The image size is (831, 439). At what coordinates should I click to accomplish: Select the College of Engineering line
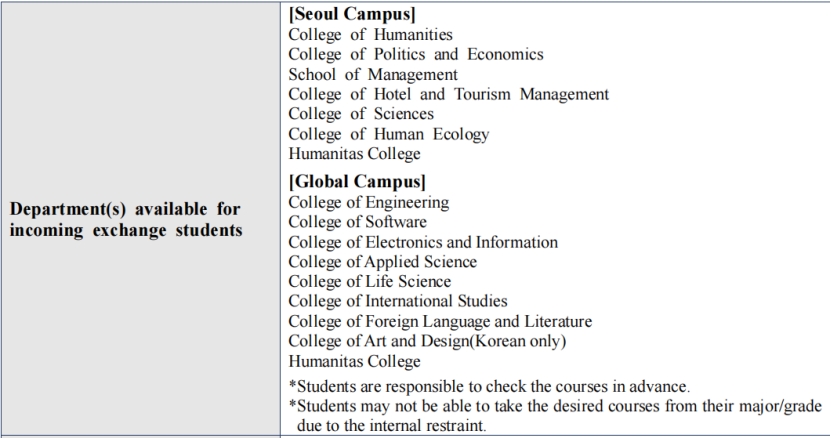tap(368, 202)
